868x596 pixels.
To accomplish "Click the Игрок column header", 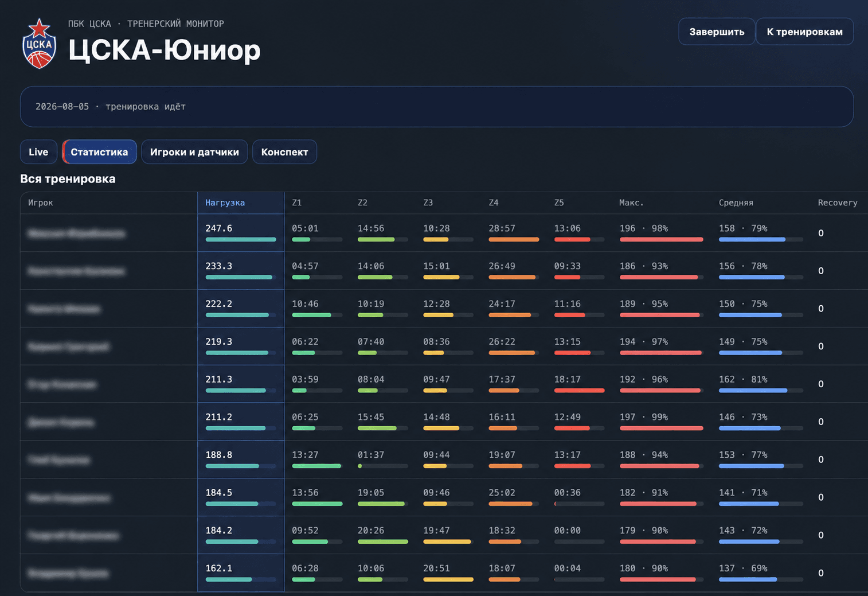I will coord(41,202).
